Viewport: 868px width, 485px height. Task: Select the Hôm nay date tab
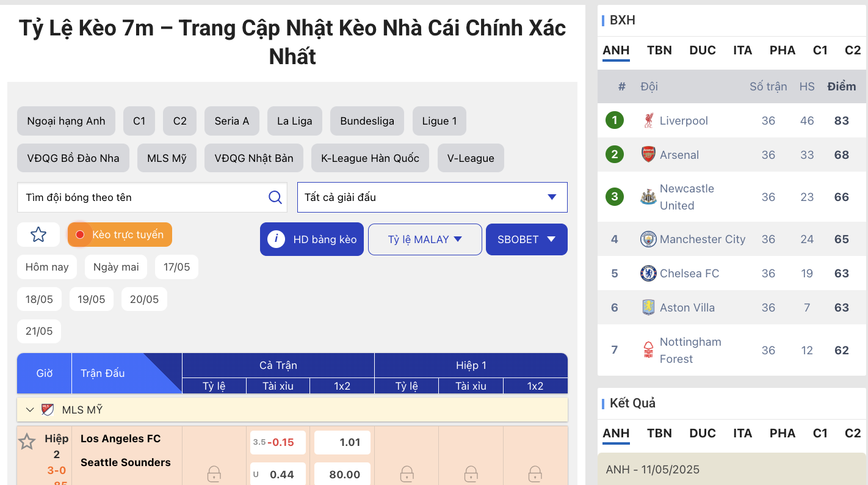(x=47, y=267)
